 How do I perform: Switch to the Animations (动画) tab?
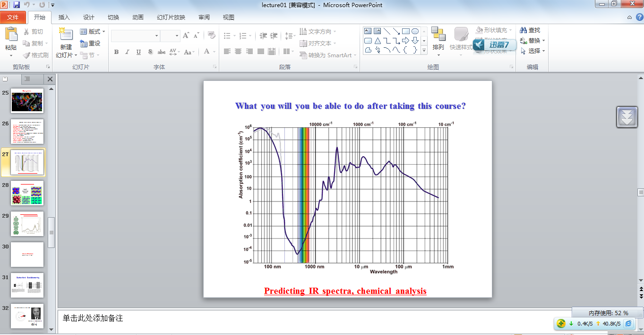tap(138, 18)
